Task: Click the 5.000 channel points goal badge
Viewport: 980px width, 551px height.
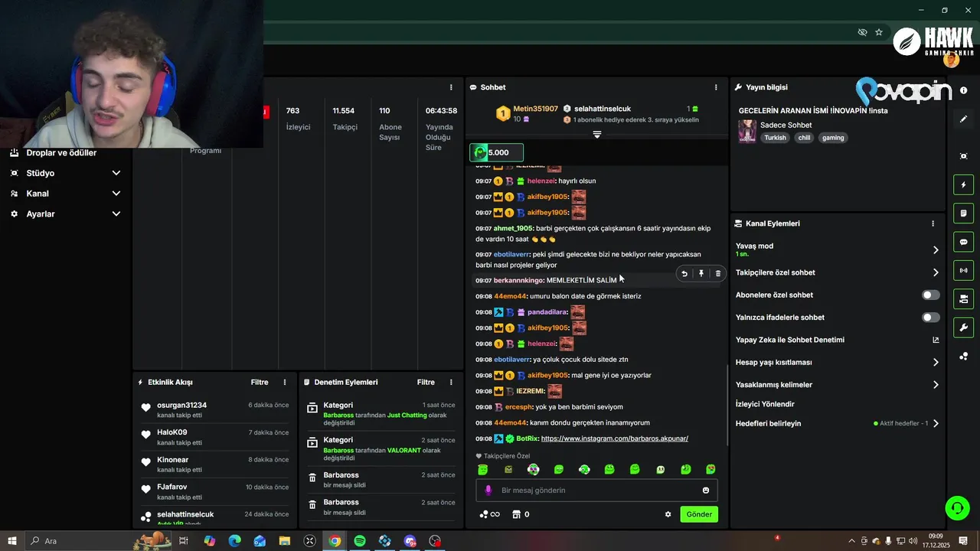Action: tap(497, 152)
